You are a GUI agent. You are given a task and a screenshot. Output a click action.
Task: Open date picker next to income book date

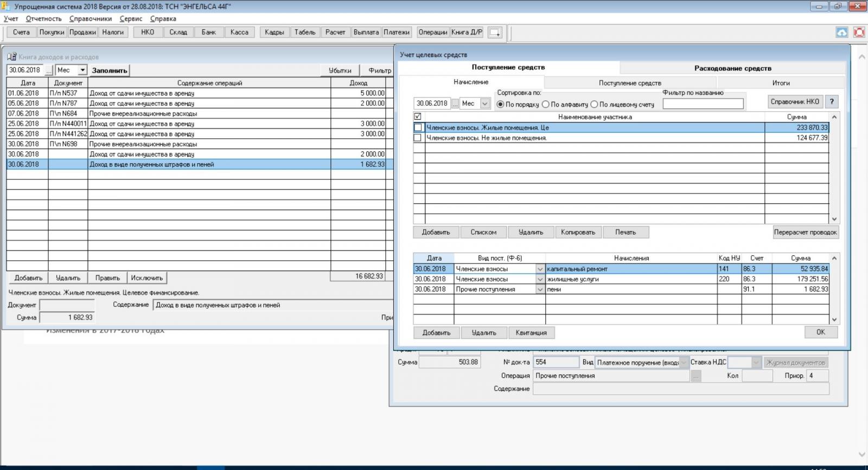point(48,70)
